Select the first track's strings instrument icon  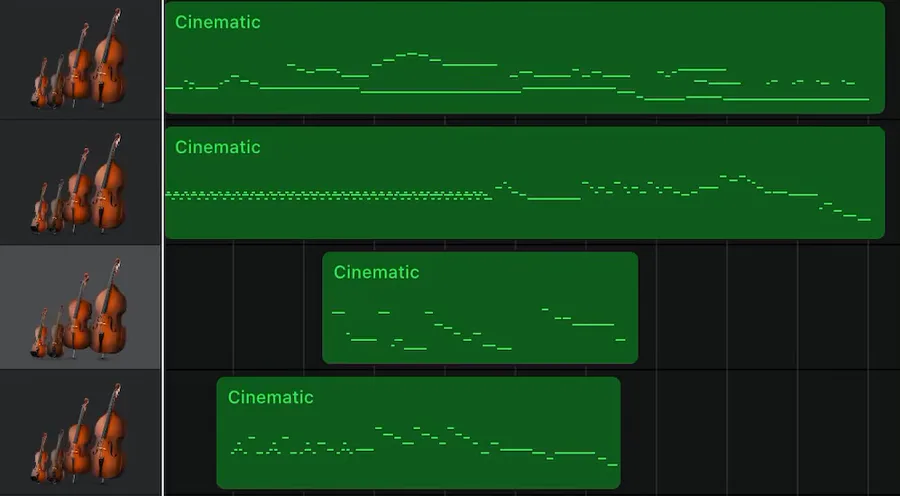80,60
